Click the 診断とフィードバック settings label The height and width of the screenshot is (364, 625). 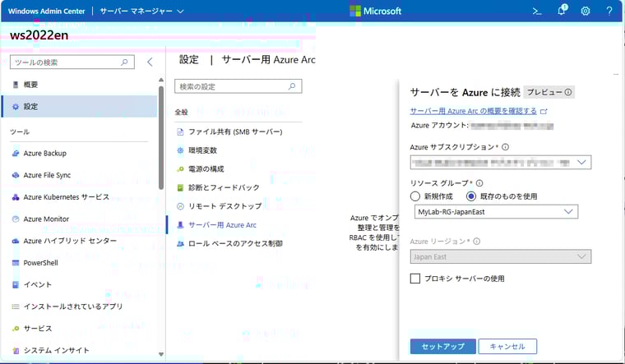pos(224,187)
